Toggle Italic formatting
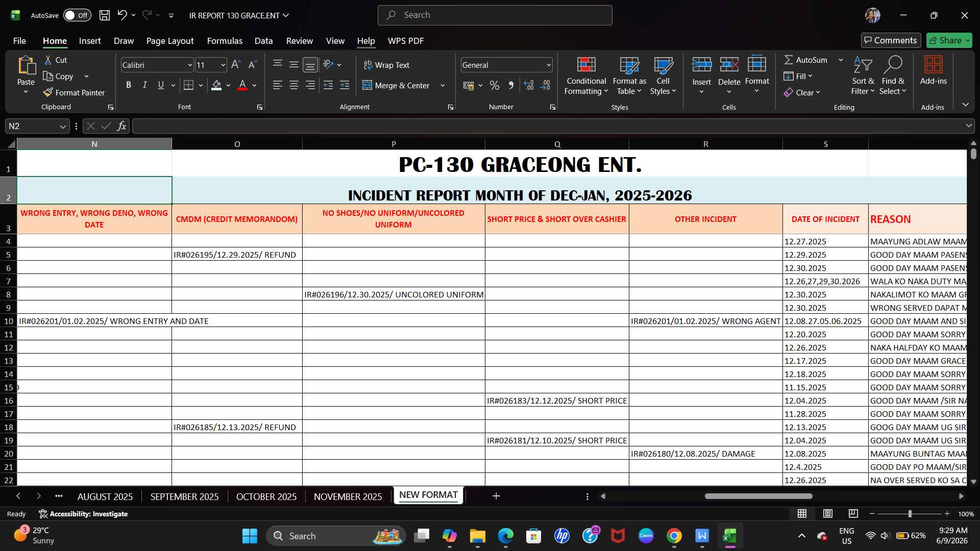 [145, 85]
